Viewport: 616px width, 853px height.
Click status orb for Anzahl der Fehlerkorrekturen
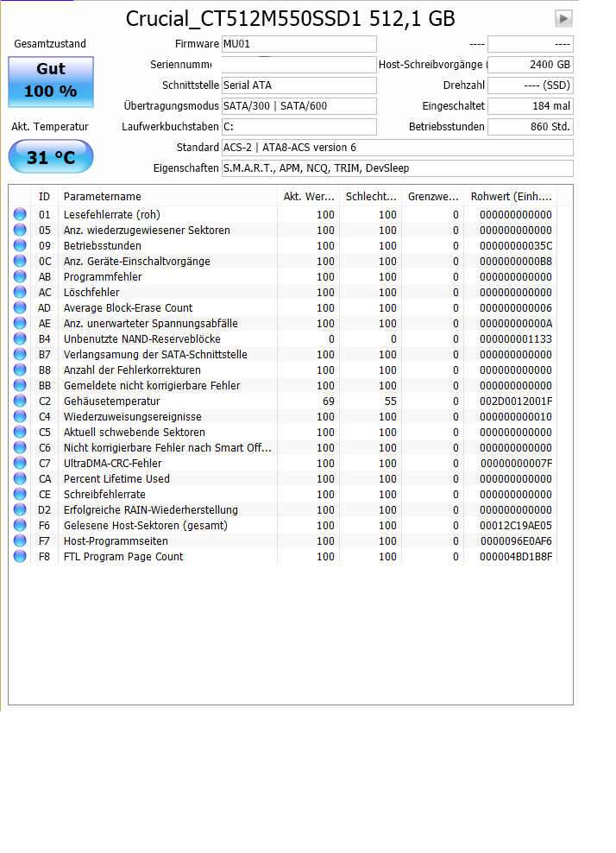20,370
